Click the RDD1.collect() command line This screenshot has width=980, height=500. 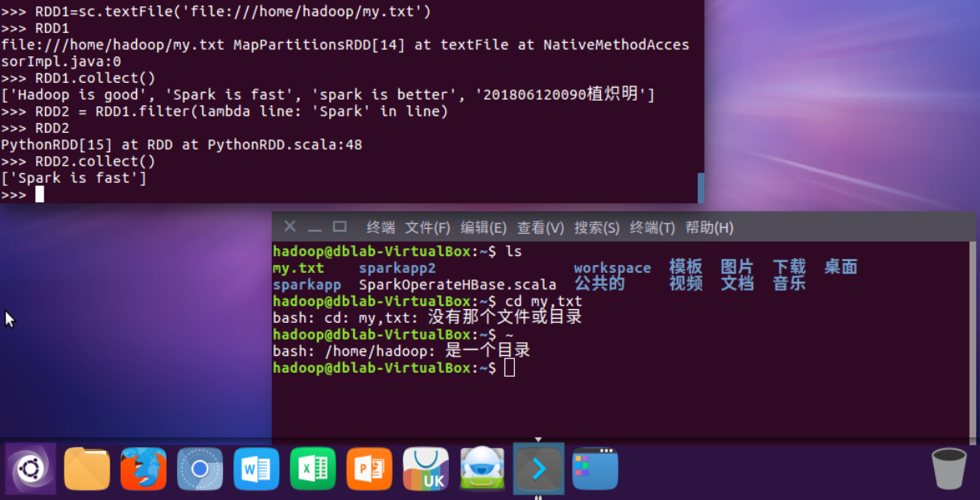[x=78, y=78]
